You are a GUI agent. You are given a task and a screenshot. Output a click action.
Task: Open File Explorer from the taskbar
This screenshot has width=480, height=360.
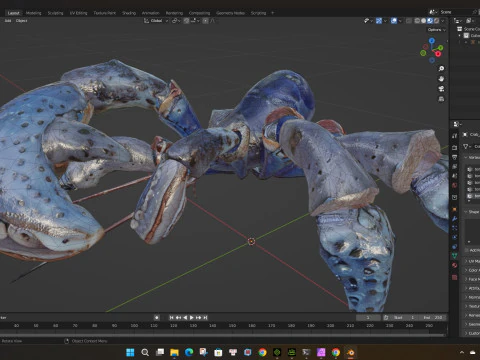click(174, 352)
